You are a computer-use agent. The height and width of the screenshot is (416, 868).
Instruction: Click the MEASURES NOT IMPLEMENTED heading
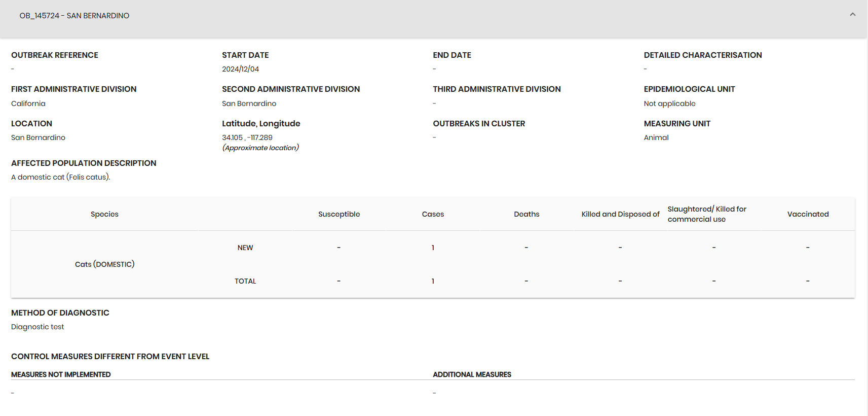point(61,374)
